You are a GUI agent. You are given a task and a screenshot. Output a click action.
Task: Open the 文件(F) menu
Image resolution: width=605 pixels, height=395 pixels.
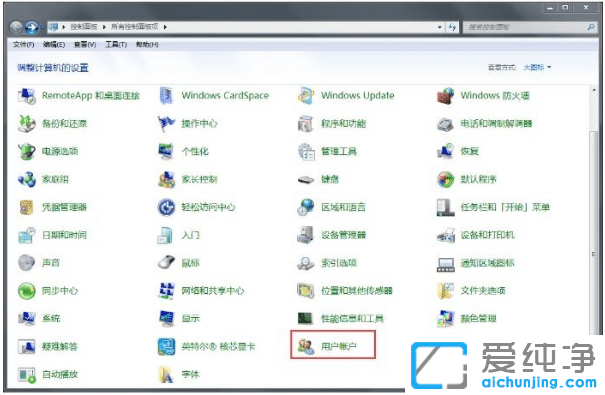tap(24, 44)
